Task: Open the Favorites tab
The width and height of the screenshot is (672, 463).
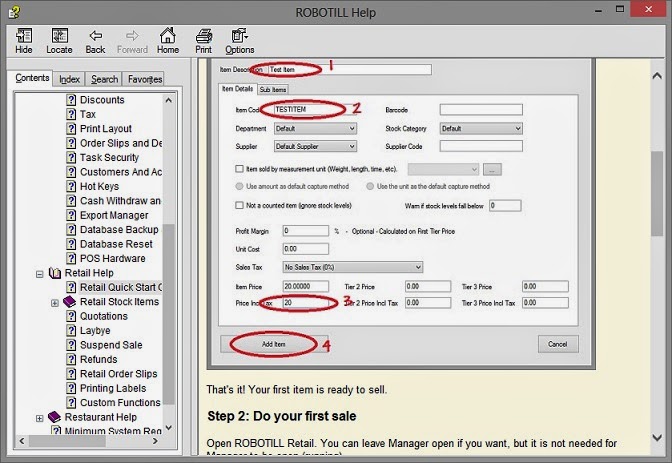Action: (x=144, y=79)
